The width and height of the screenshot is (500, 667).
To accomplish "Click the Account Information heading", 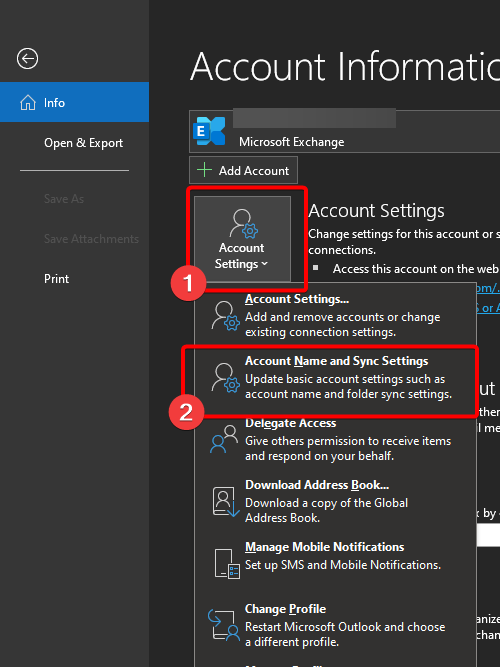I will pos(345,66).
